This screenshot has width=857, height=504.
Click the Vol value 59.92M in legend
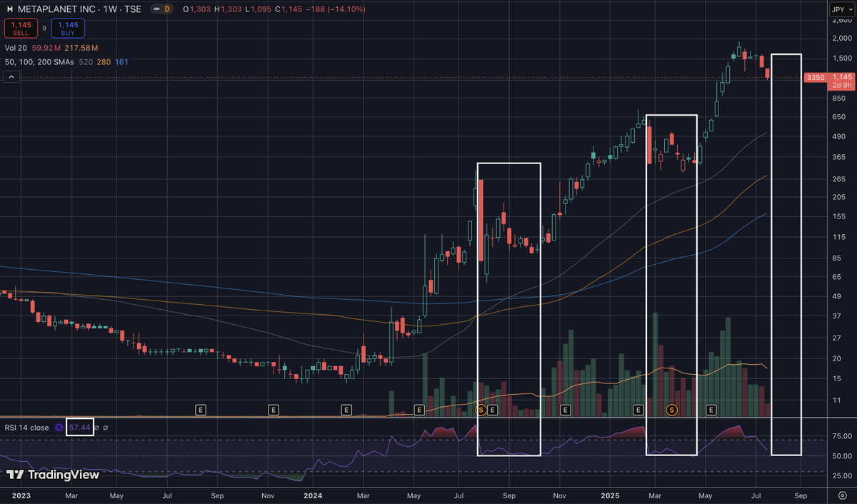(46, 49)
